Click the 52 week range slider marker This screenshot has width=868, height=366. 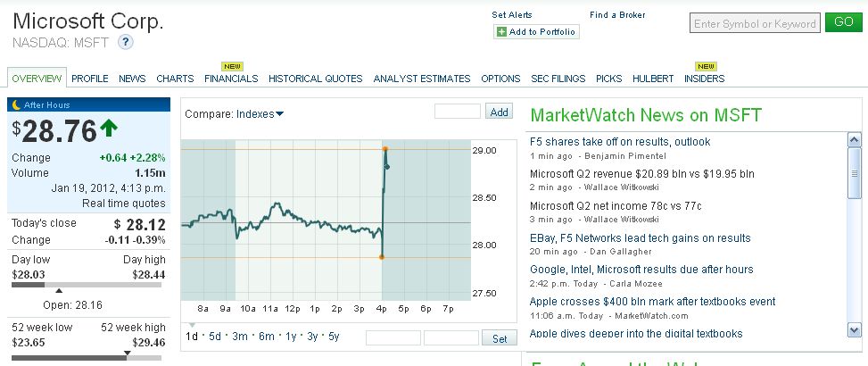tap(128, 353)
